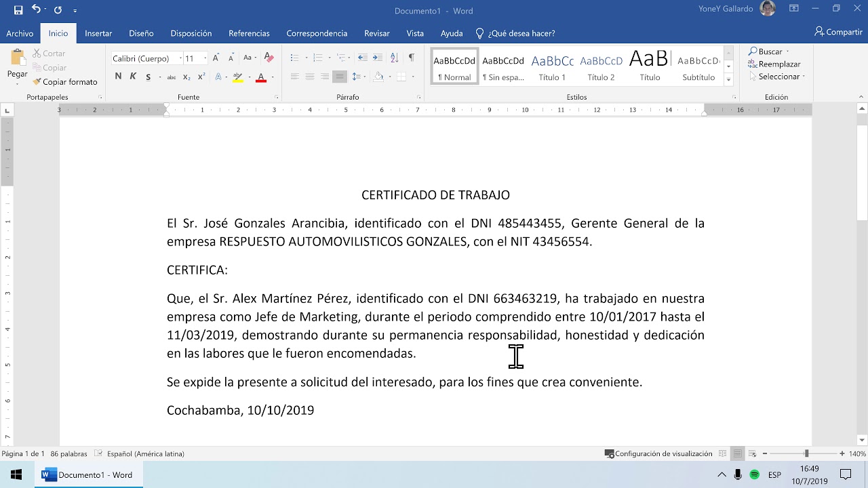868x488 pixels.
Task: Apply the Título 1 style thumbnail
Action: click(552, 67)
